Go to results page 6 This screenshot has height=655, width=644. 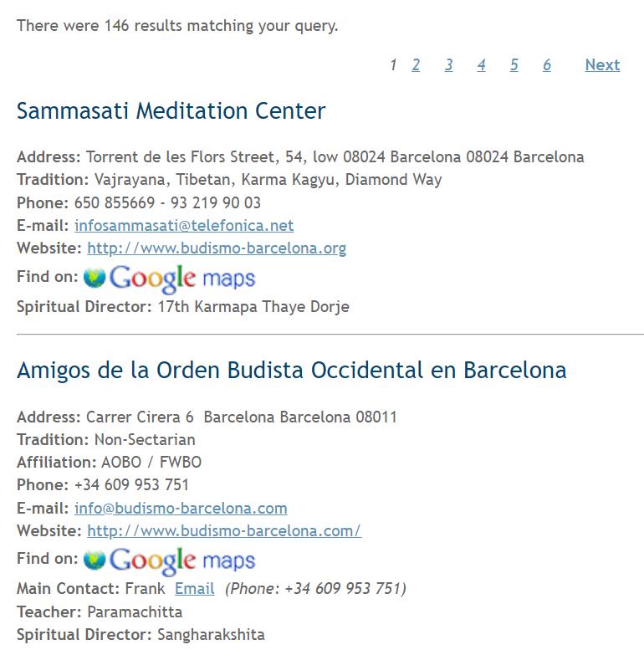coord(546,65)
